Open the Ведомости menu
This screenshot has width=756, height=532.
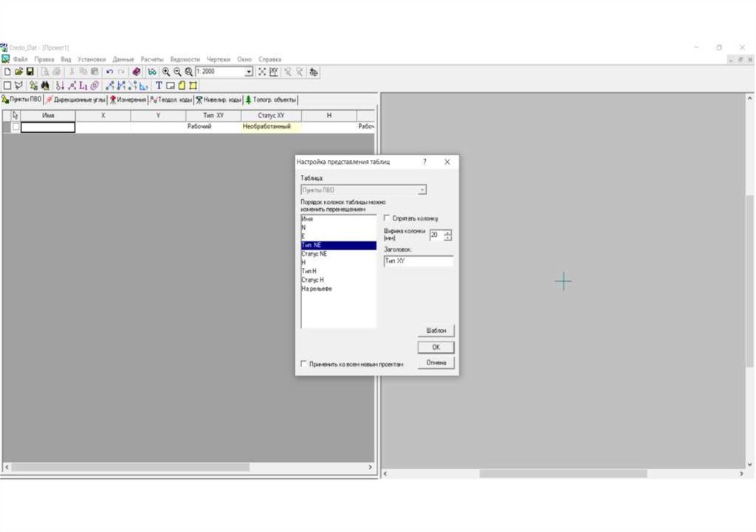(x=185, y=59)
